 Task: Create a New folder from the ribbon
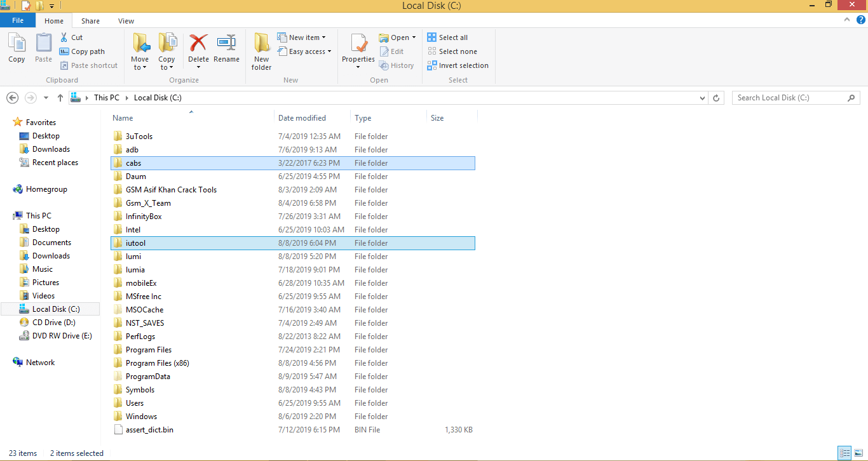pos(261,51)
